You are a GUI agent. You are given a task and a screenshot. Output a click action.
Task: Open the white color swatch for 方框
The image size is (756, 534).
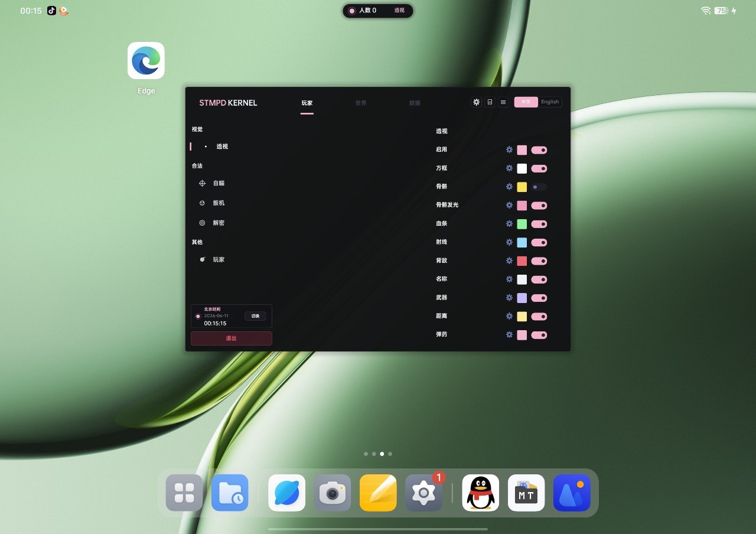tap(522, 168)
